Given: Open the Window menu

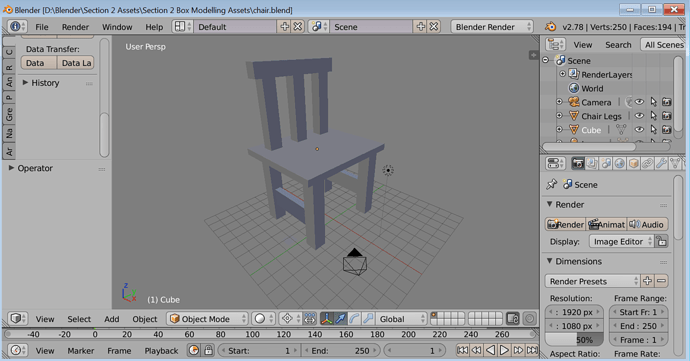Looking at the screenshot, I should pyautogui.click(x=117, y=27).
